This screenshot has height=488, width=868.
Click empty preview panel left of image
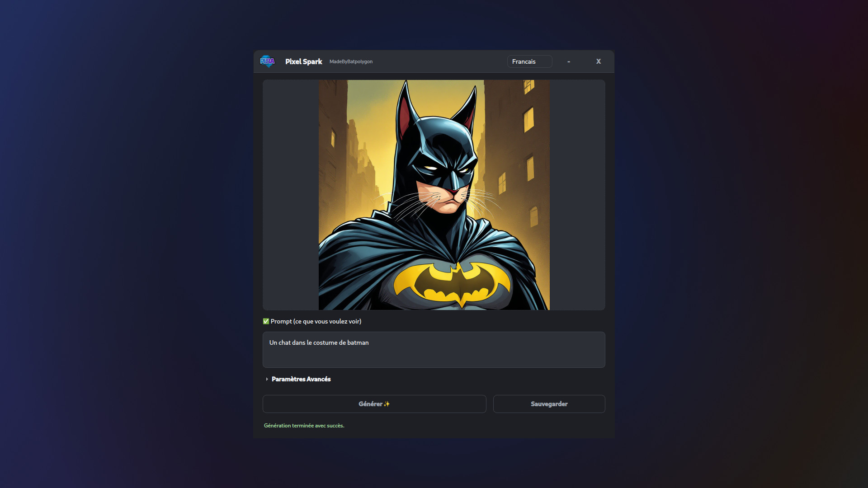click(x=290, y=195)
